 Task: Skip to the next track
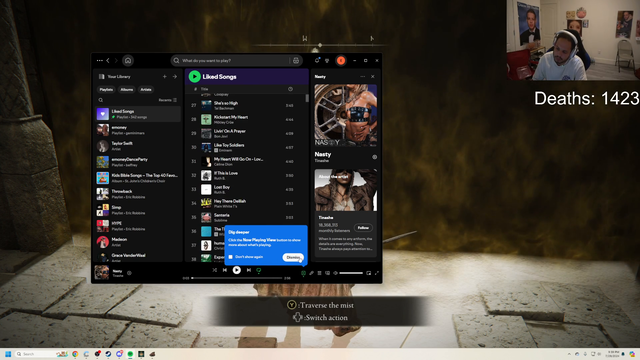(x=249, y=270)
